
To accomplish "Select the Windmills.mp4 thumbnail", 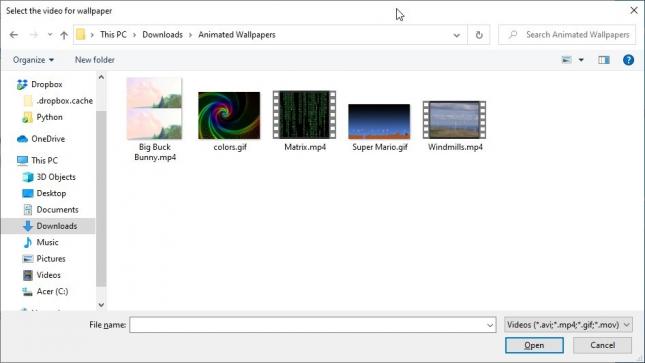I will [x=455, y=120].
